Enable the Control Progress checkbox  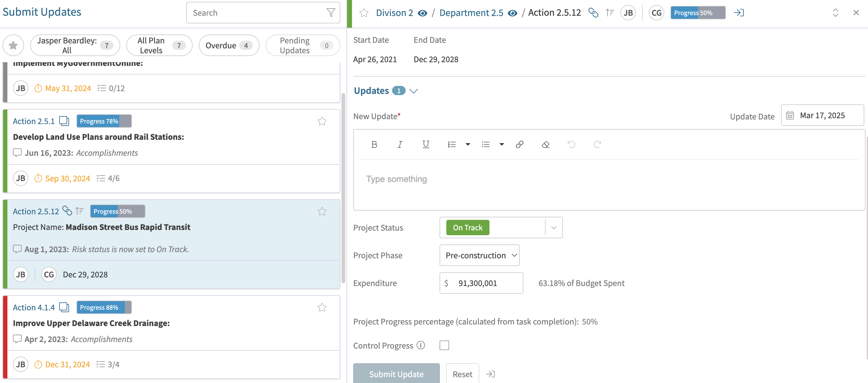click(444, 345)
